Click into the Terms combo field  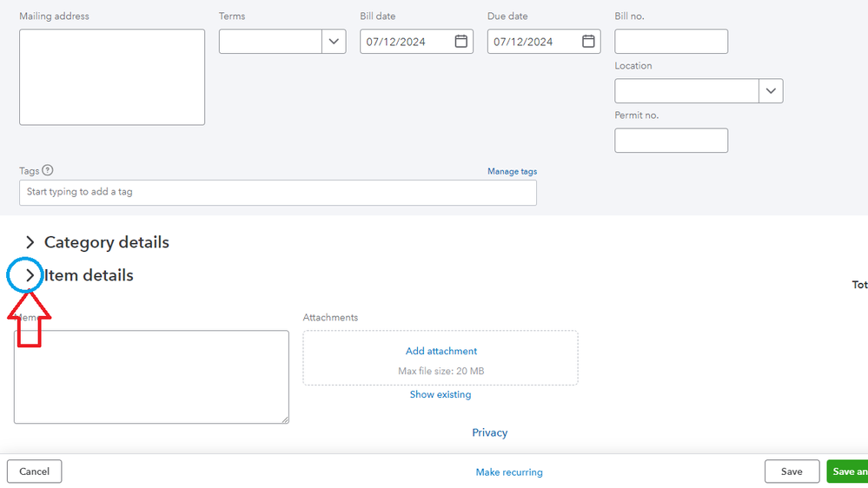[270, 42]
